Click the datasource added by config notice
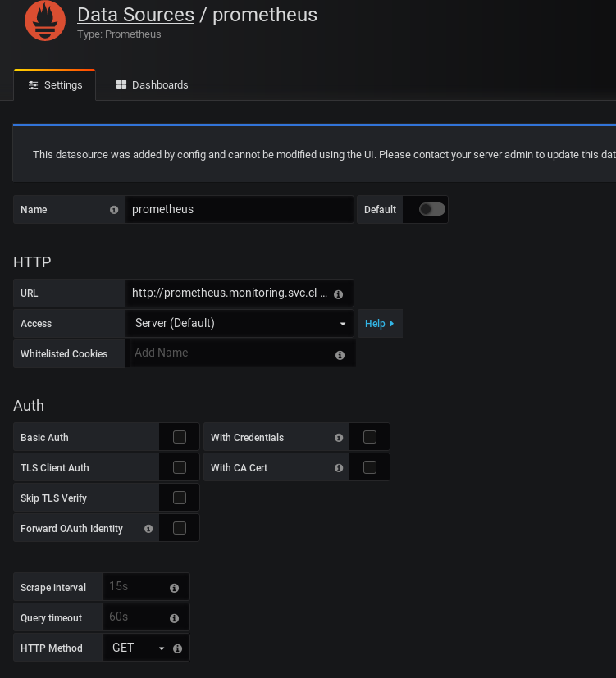Screen dimensions: 616x678 pyautogui.click(x=314, y=154)
